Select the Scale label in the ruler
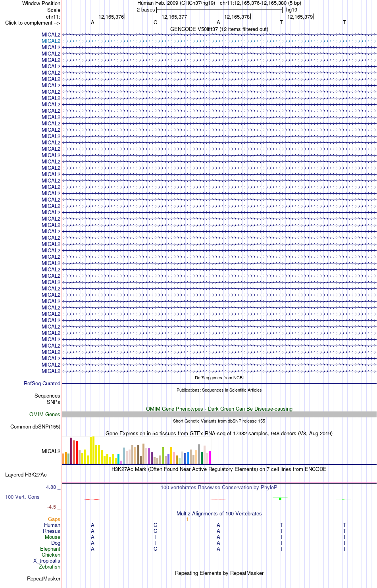The image size is (377, 588). (x=54, y=10)
